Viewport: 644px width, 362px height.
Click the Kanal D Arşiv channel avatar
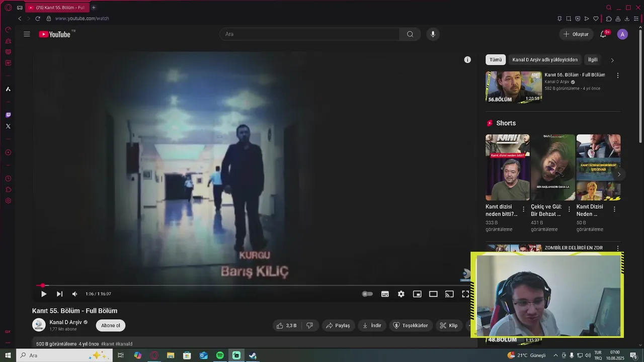pos(39,325)
